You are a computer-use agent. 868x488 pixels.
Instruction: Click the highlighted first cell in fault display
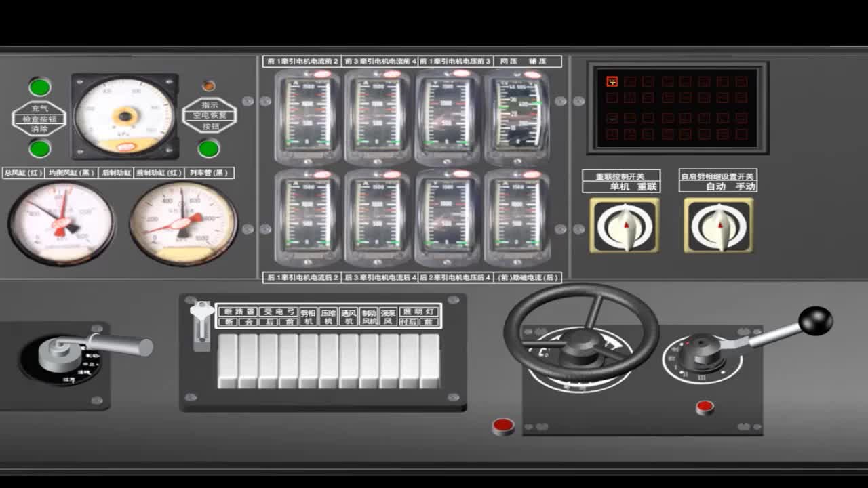612,81
